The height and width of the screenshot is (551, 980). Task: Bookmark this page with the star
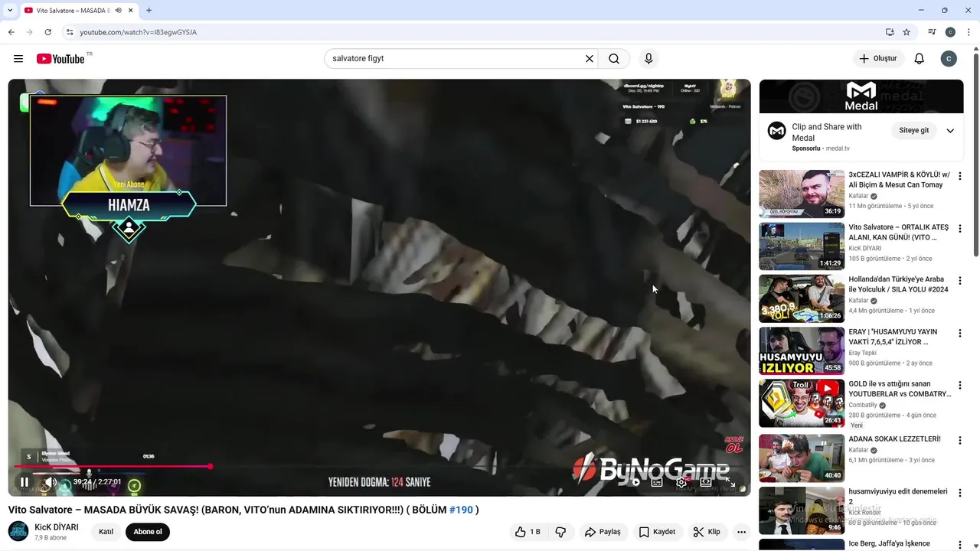pos(906,32)
